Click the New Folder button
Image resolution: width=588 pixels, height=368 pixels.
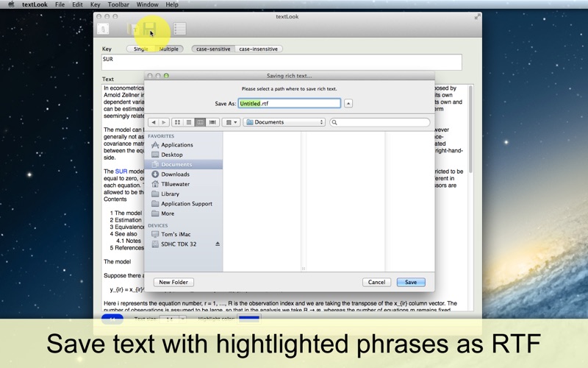(x=173, y=283)
